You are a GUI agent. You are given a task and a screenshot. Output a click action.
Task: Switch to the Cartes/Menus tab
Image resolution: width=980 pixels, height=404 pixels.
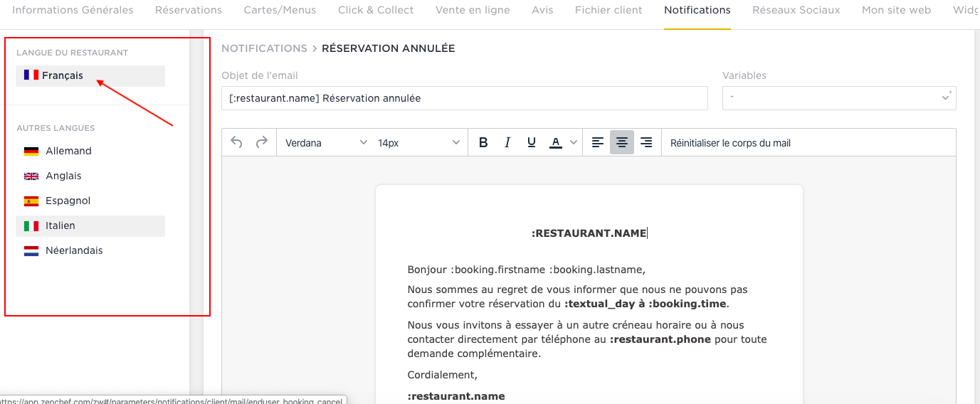click(280, 10)
